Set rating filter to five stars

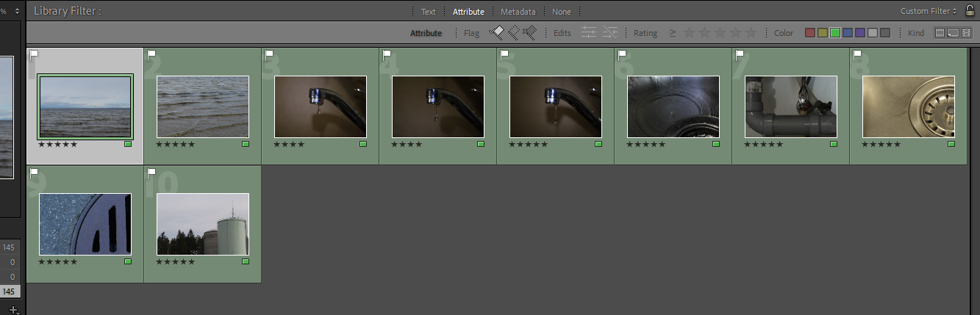pos(751,33)
